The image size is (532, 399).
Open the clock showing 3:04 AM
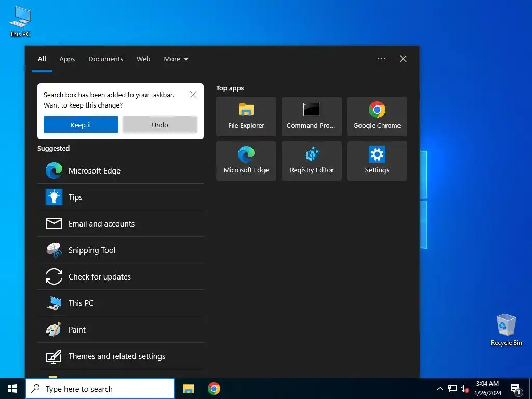[x=487, y=389]
